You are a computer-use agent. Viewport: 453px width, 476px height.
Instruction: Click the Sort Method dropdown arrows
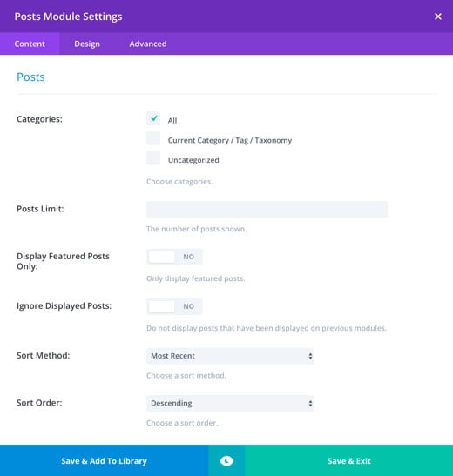[x=310, y=356]
